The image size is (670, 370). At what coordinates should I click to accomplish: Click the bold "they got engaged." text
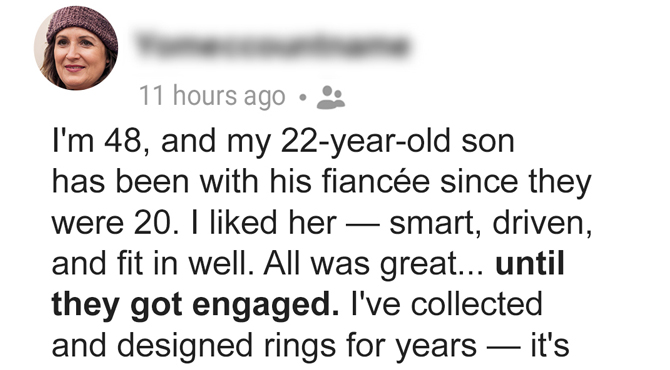[x=195, y=306]
